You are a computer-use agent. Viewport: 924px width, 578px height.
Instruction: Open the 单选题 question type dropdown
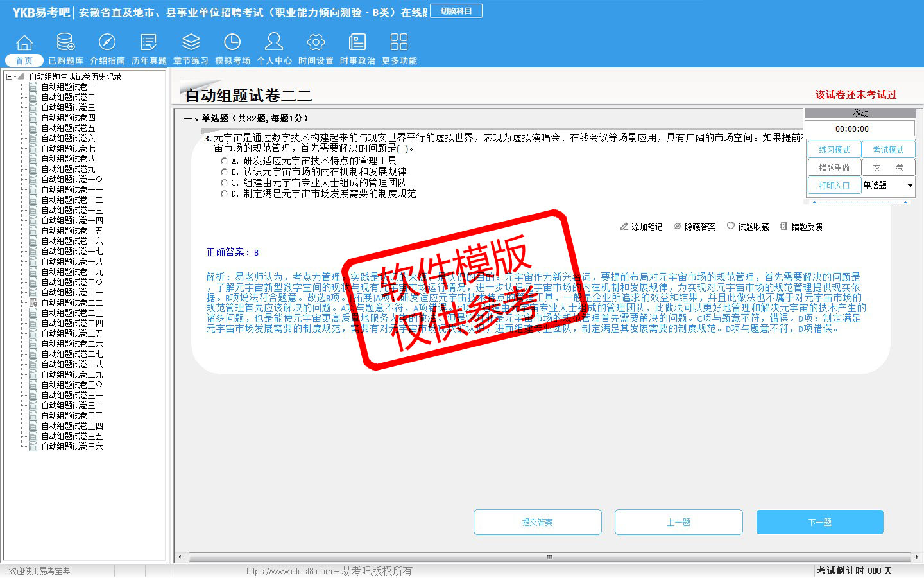pos(909,186)
